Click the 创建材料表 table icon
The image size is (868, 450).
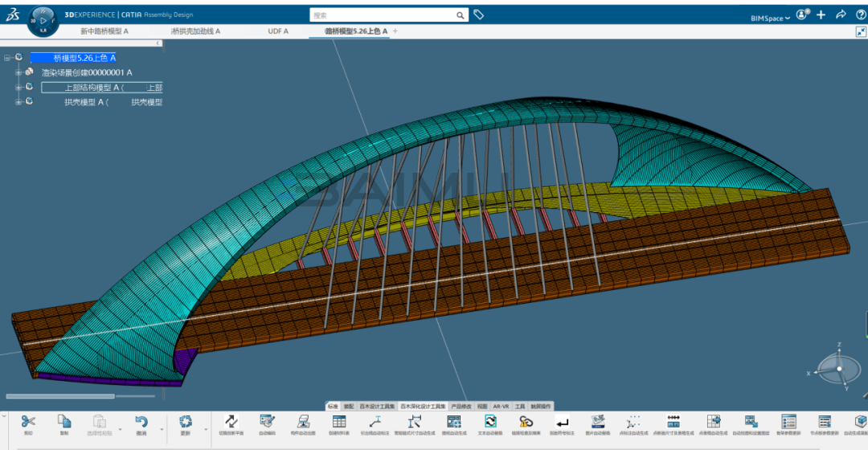point(339,422)
